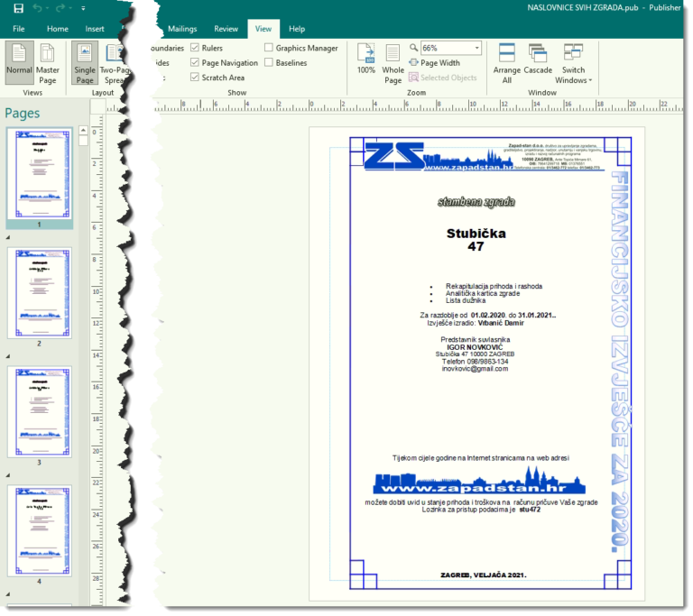Uncheck the Page Navigation checkbox

[x=196, y=63]
